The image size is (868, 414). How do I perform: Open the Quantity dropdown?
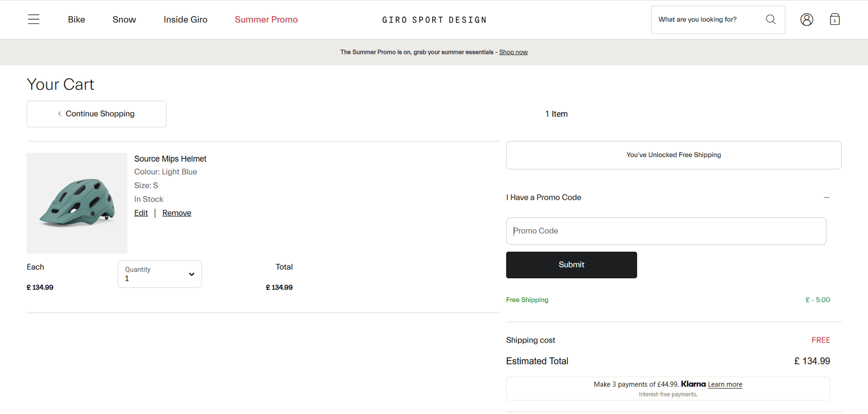click(x=160, y=274)
